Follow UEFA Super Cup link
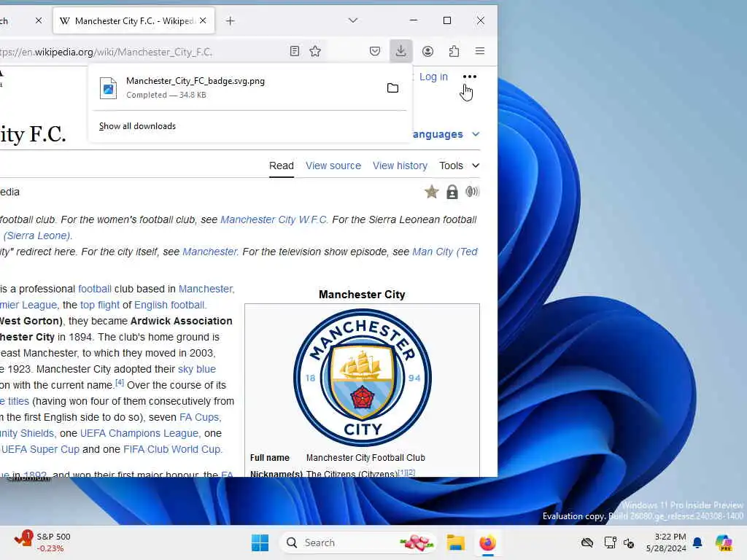This screenshot has width=747, height=560. pyautogui.click(x=40, y=449)
